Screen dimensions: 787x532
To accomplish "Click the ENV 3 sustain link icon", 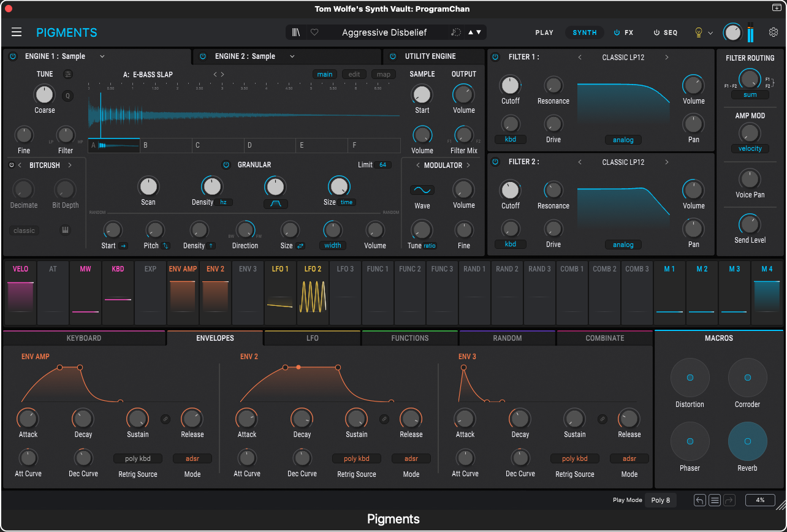I will (603, 419).
